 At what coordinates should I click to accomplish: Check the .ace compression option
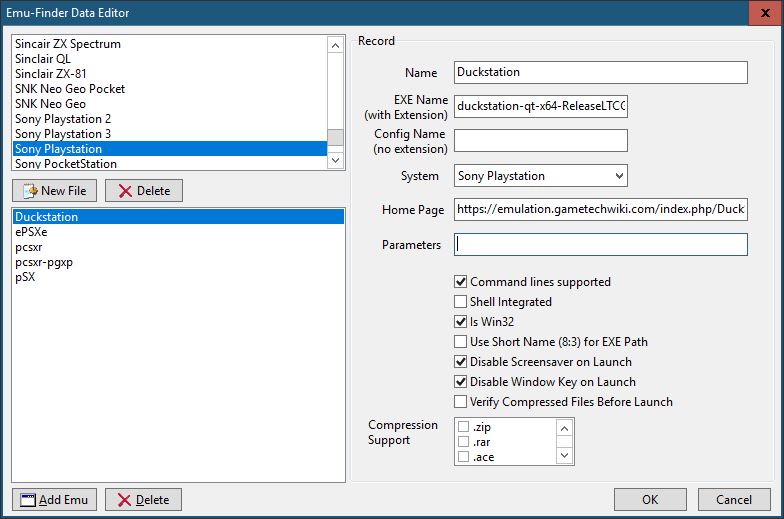tap(464, 456)
